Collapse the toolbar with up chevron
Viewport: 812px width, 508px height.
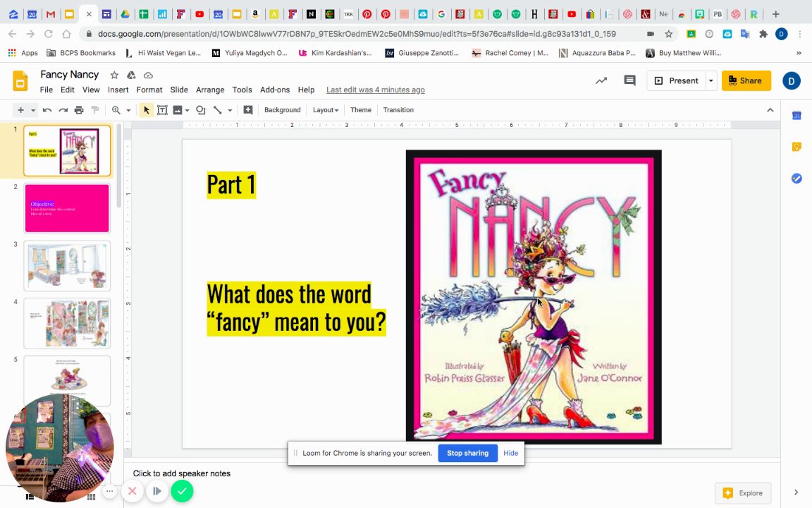(770, 110)
